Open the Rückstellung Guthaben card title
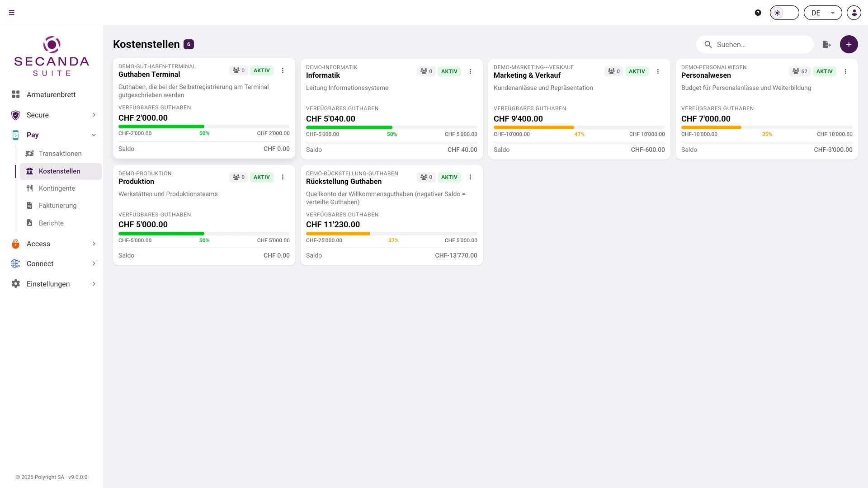 pyautogui.click(x=344, y=182)
